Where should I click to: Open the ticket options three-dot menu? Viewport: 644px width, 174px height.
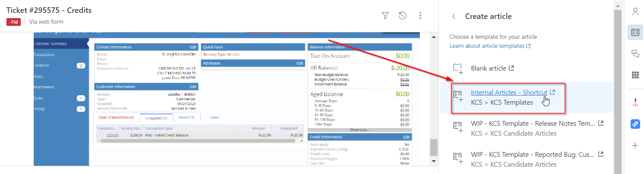420,16
